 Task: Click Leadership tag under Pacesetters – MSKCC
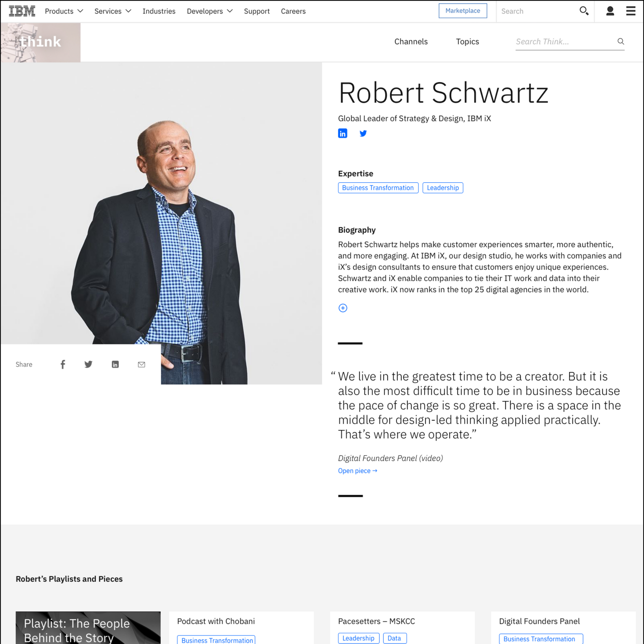pyautogui.click(x=358, y=638)
